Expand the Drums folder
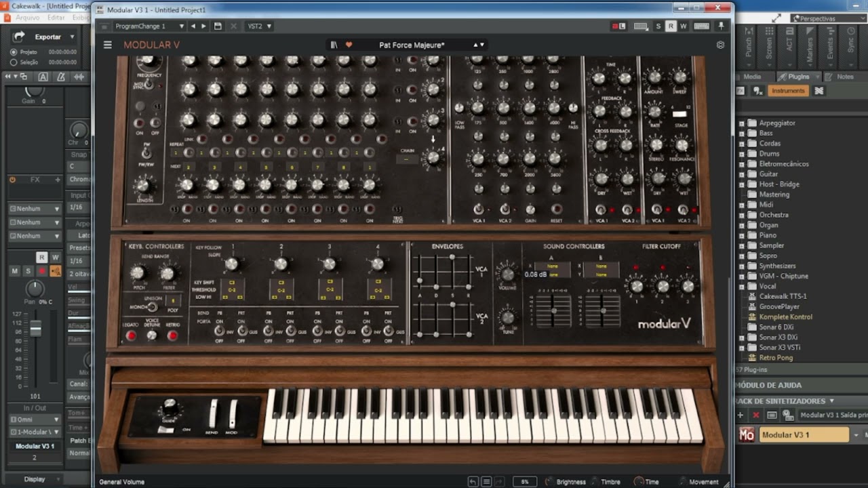The height and width of the screenshot is (488, 868). (x=741, y=154)
